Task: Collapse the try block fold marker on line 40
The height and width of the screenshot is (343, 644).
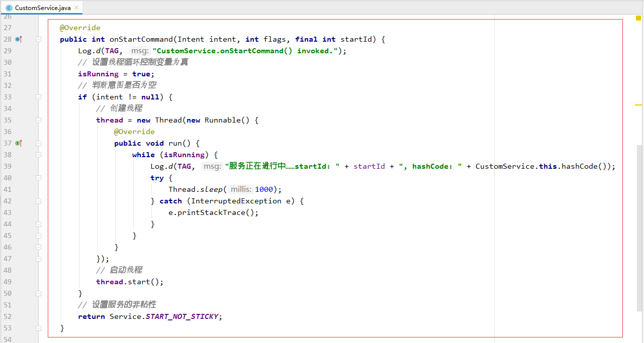Action: [38, 178]
